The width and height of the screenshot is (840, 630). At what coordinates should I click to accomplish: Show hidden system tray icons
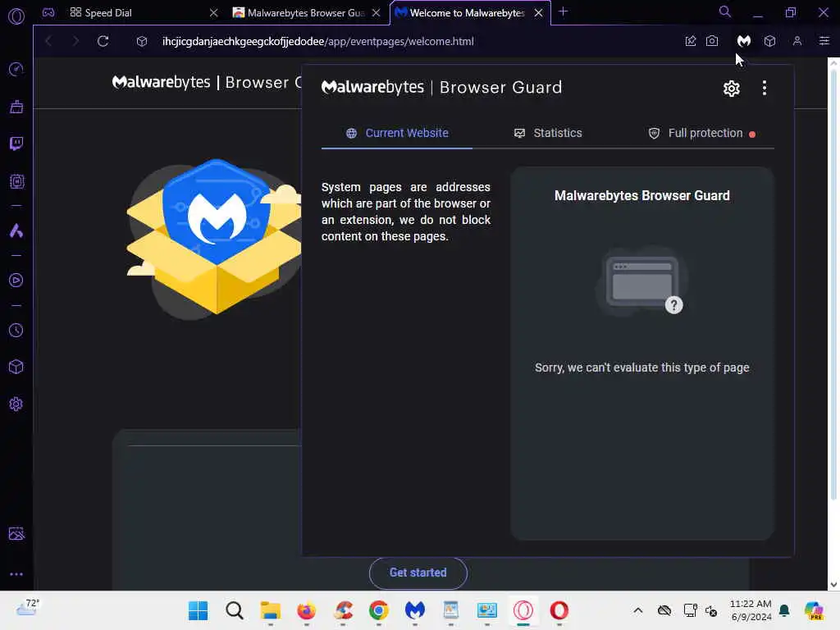point(637,610)
